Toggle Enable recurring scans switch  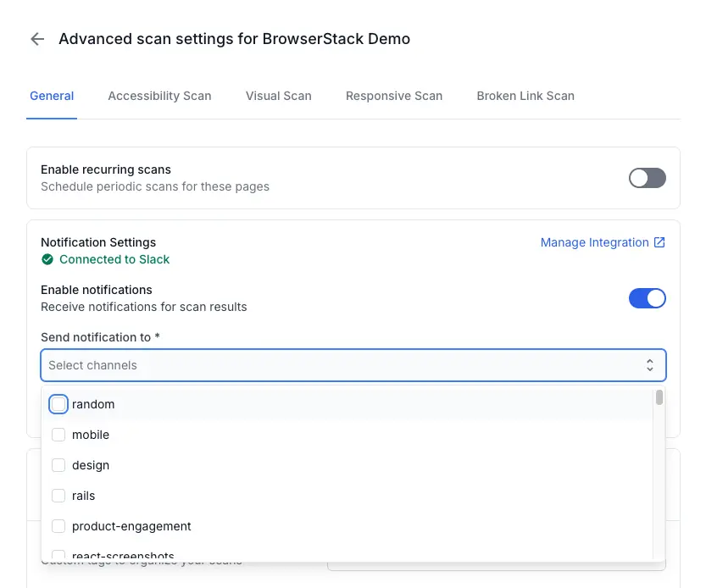(647, 178)
